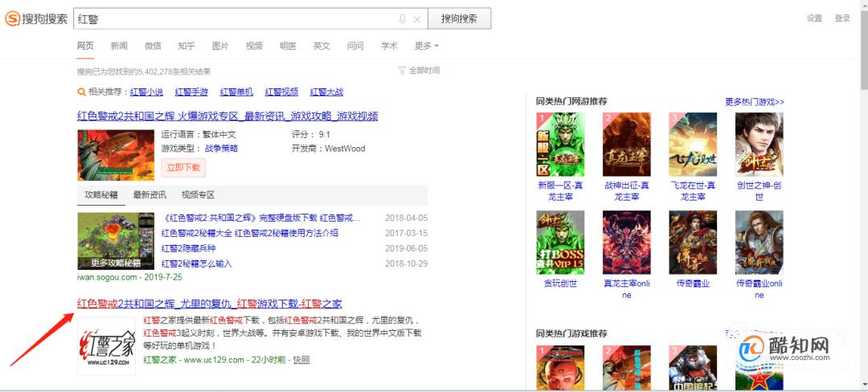Click 登录 login link
This screenshot has height=392, width=868.
pyautogui.click(x=842, y=18)
